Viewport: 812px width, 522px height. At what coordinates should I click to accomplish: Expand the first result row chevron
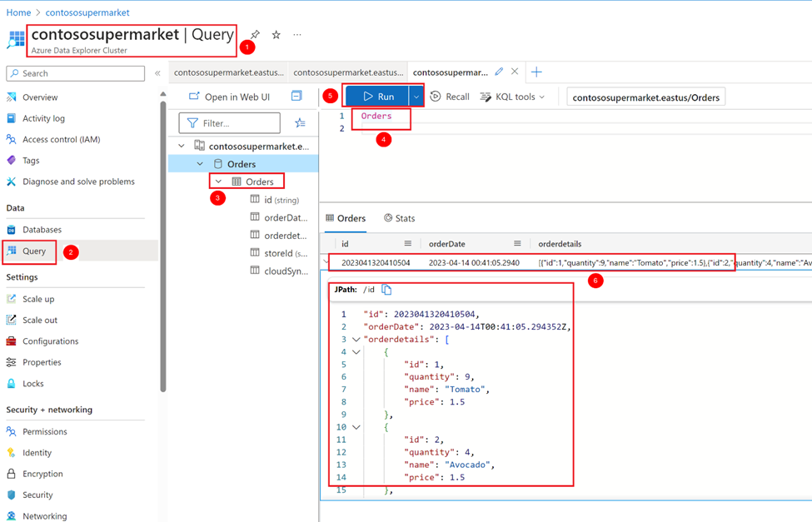tap(326, 262)
